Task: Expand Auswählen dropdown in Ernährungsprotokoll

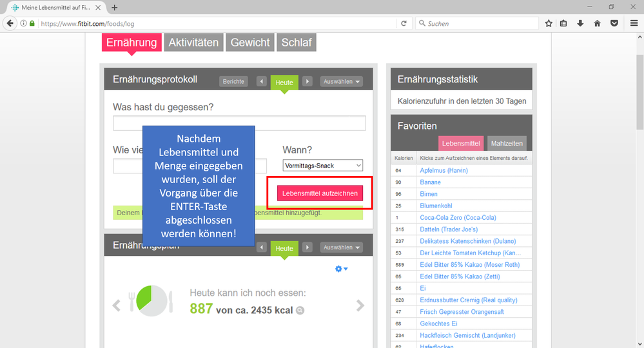Action: coord(342,82)
